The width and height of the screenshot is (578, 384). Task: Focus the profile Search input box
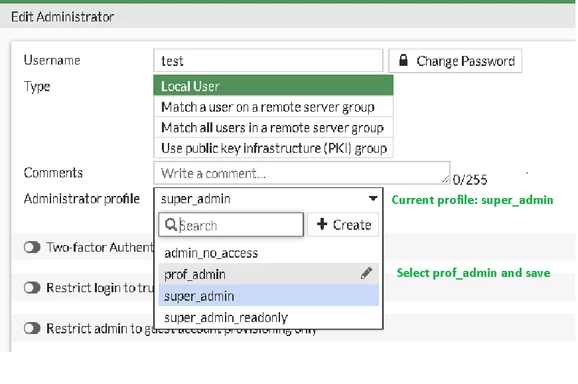[x=231, y=225]
